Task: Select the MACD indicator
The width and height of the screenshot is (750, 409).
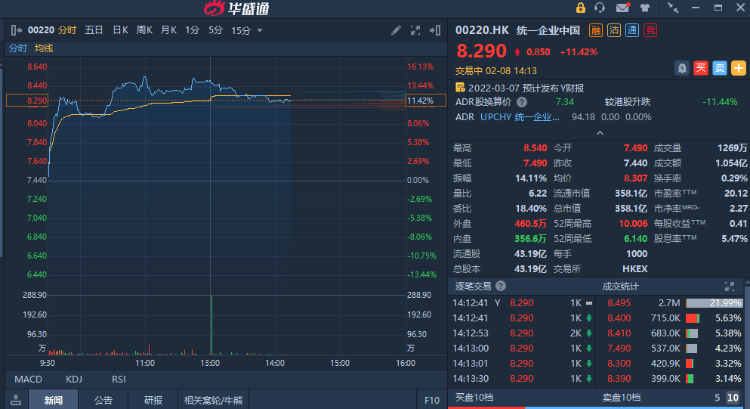Action: pos(28,379)
